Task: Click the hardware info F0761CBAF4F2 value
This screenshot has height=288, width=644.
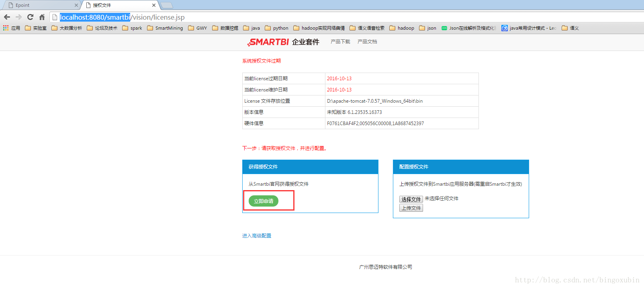Action: 375,124
